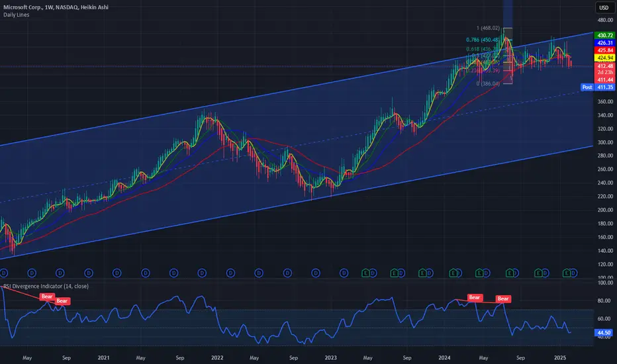Click the 412.48 current price label
Viewport: 617px width, 364px height.
coord(605,66)
